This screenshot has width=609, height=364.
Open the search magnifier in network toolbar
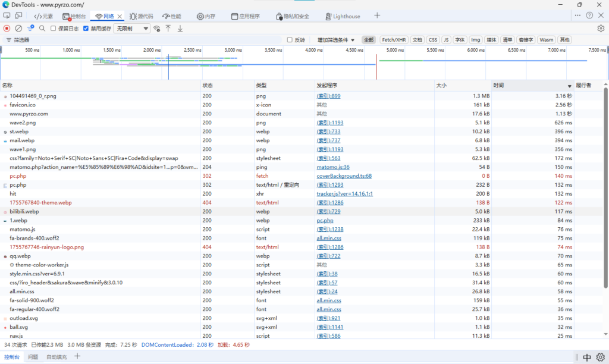tap(42, 28)
